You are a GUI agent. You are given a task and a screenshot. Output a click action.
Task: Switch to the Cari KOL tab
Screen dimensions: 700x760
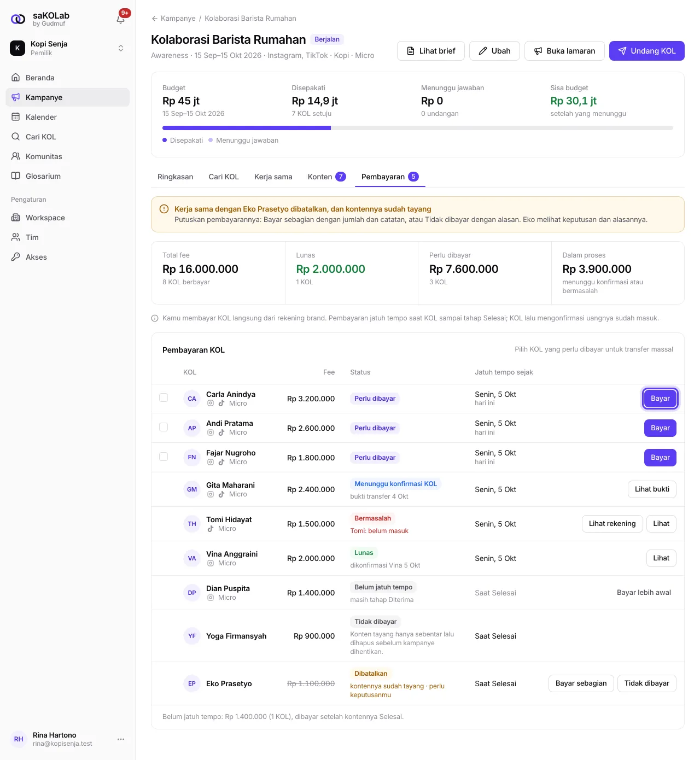[224, 177]
